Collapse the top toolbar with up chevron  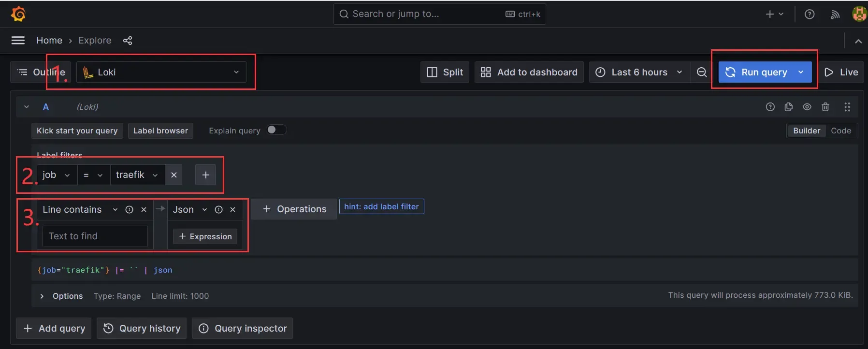[858, 42]
